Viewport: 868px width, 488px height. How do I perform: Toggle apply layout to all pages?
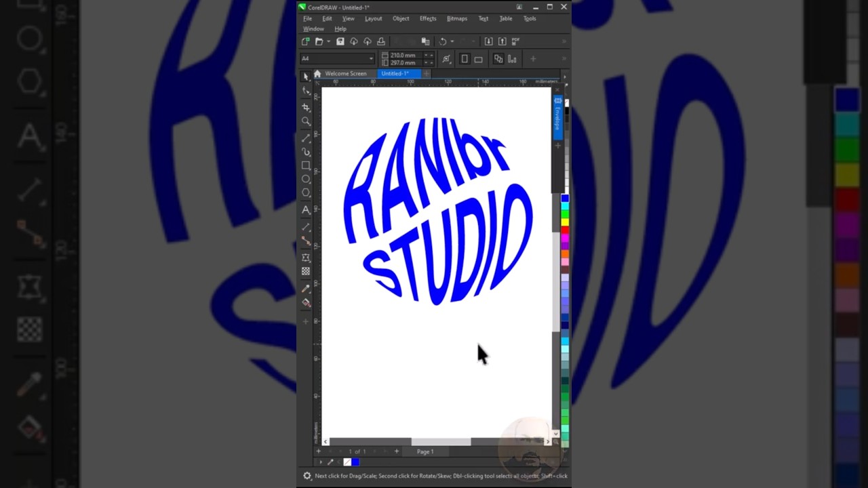pyautogui.click(x=498, y=59)
